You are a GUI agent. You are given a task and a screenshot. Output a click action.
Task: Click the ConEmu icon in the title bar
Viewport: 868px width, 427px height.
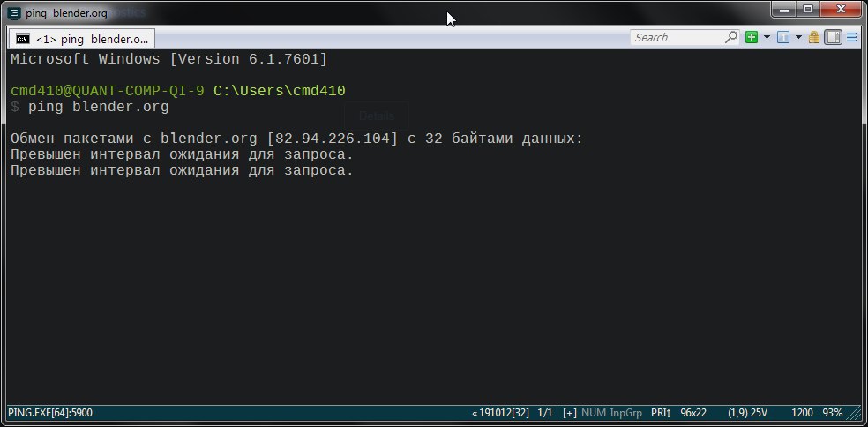pyautogui.click(x=15, y=12)
